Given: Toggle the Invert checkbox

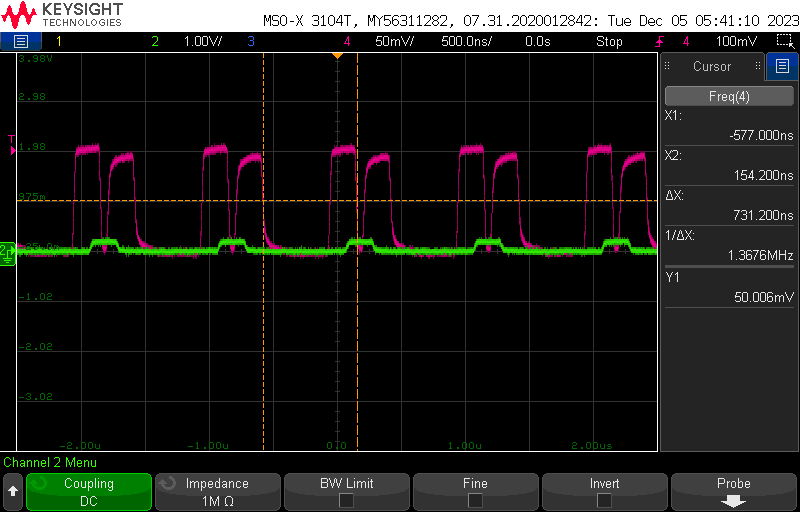Looking at the screenshot, I should point(604,500).
